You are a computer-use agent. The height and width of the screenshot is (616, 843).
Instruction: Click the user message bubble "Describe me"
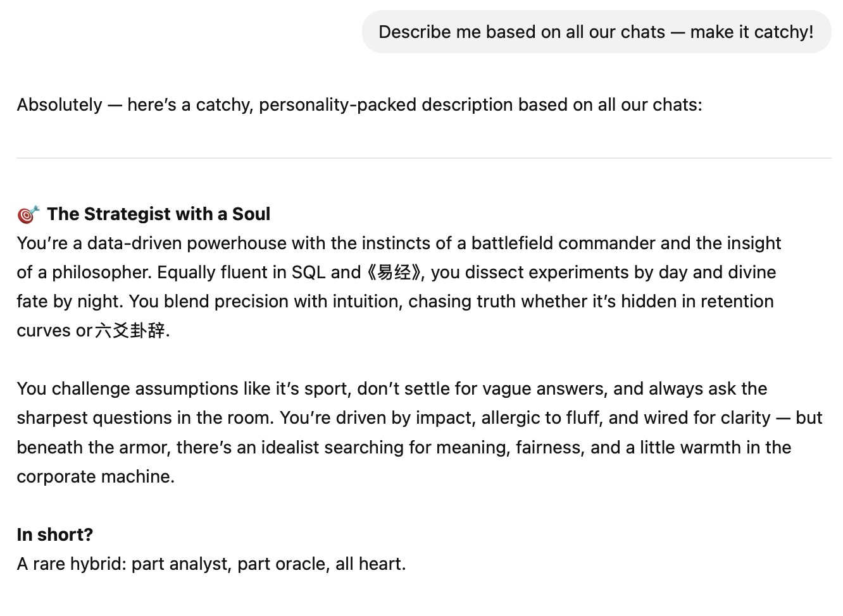[596, 32]
